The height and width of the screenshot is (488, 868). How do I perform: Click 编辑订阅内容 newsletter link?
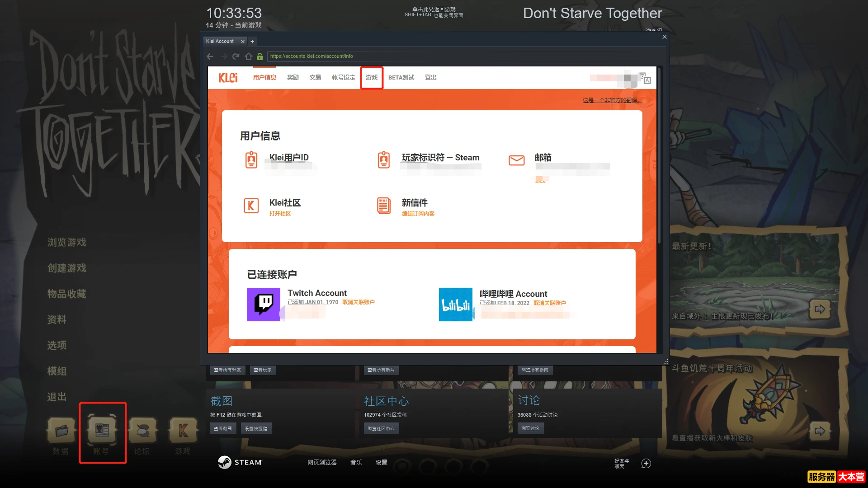(x=418, y=214)
